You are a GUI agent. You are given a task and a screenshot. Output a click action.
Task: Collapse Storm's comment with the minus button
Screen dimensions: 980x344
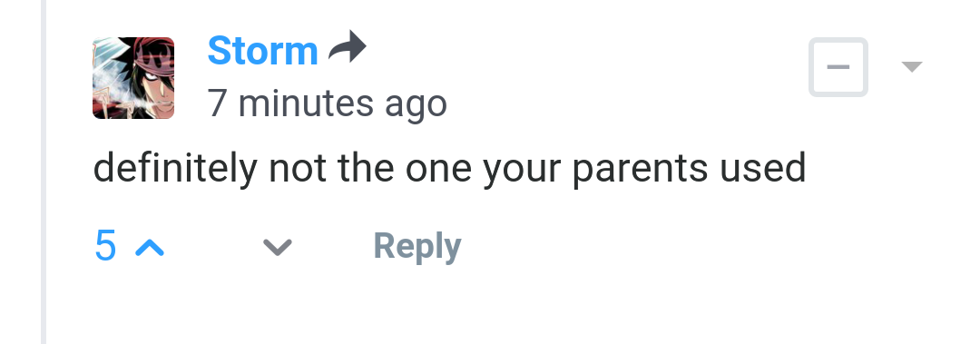pos(838,67)
